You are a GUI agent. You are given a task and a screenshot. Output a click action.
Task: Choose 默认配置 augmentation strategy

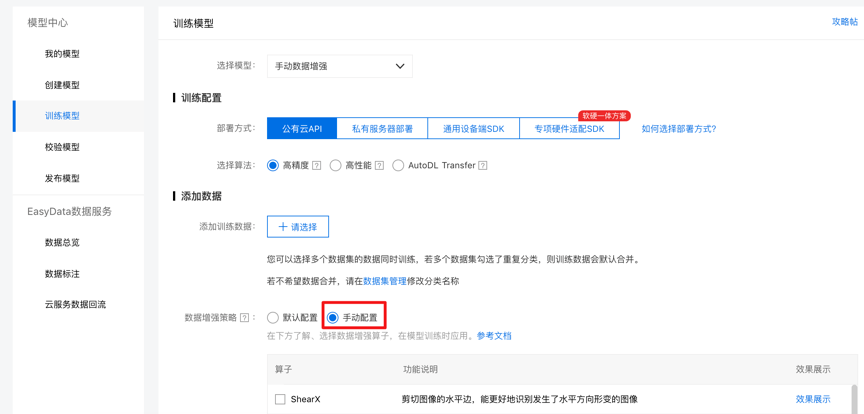point(273,318)
